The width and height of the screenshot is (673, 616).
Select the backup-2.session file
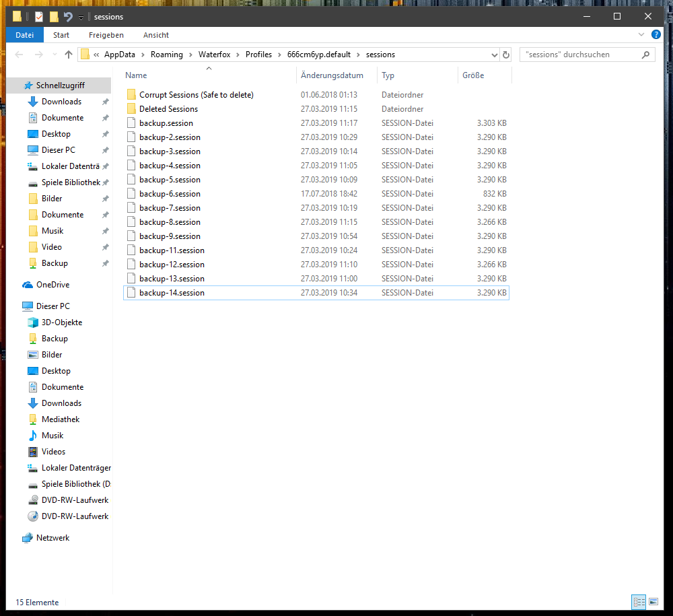click(x=170, y=137)
